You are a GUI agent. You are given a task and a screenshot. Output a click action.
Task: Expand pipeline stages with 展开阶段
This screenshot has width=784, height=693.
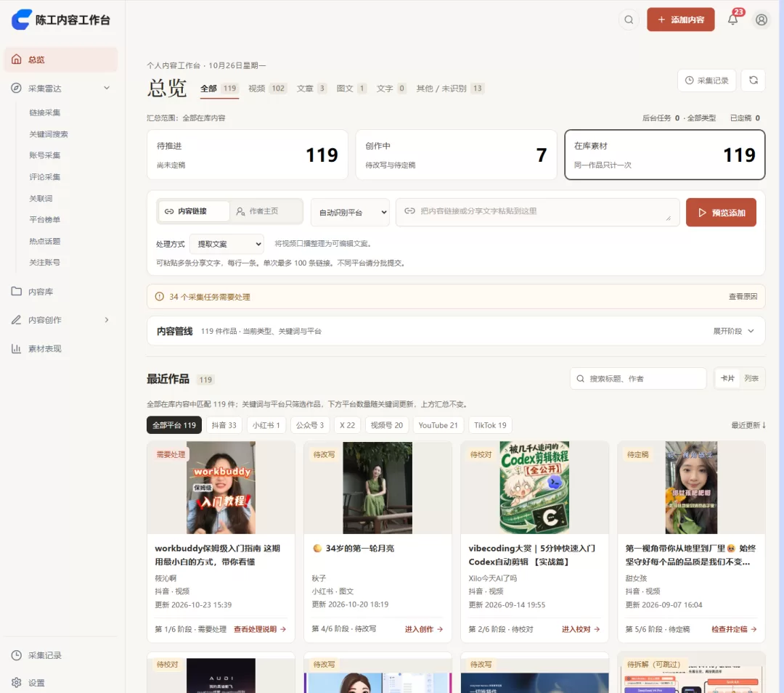pos(733,331)
